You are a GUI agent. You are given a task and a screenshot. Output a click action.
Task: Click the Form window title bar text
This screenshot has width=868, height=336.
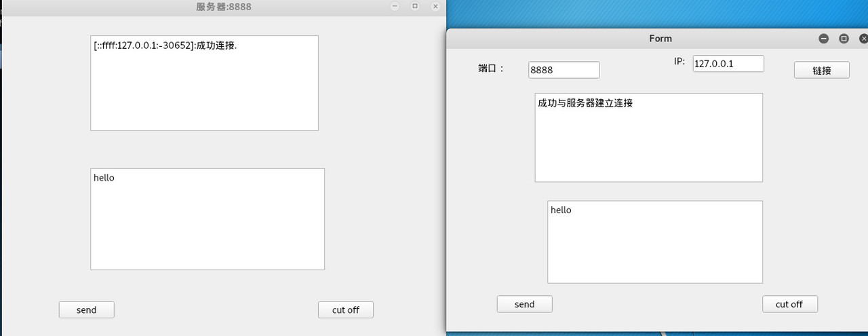(x=660, y=39)
